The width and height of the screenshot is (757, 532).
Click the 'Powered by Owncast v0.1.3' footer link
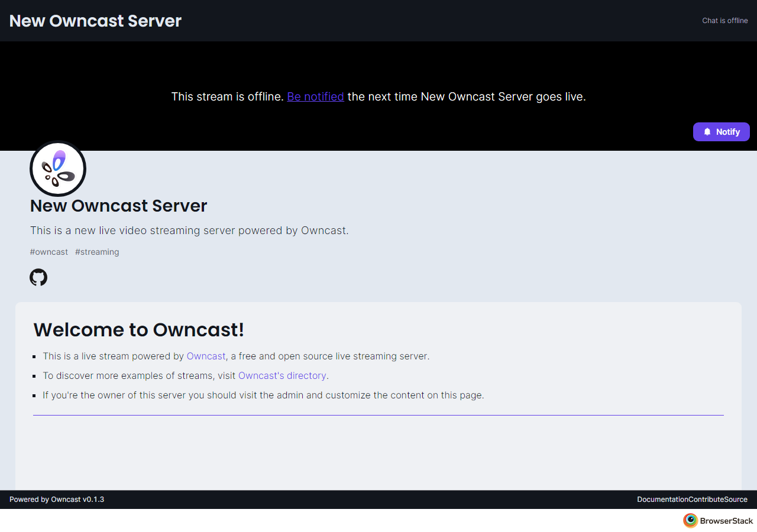point(57,499)
